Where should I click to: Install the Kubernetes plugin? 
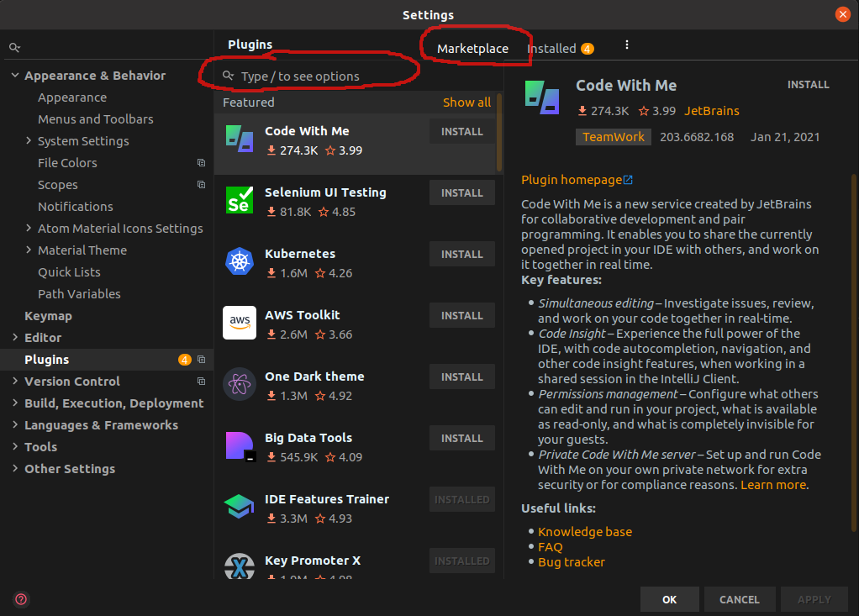coord(461,254)
